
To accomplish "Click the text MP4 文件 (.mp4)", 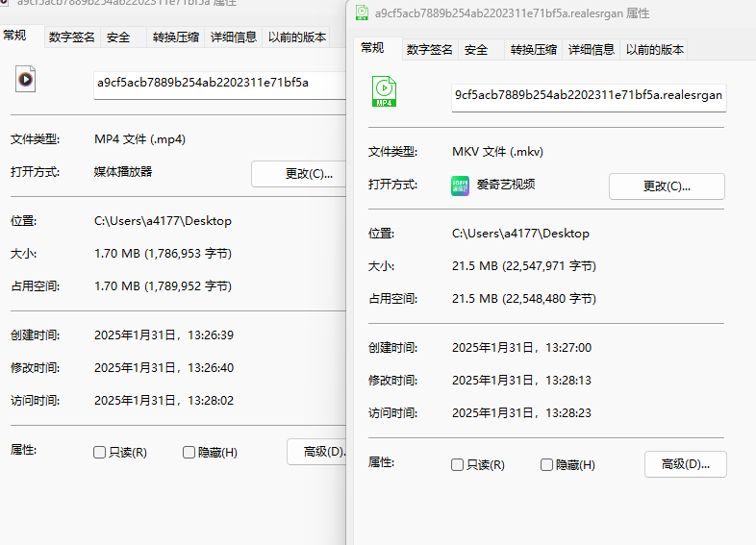I will pyautogui.click(x=139, y=139).
